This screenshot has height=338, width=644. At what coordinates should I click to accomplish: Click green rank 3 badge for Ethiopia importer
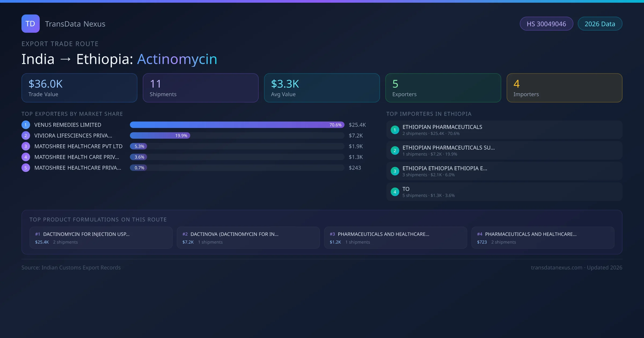pyautogui.click(x=395, y=171)
